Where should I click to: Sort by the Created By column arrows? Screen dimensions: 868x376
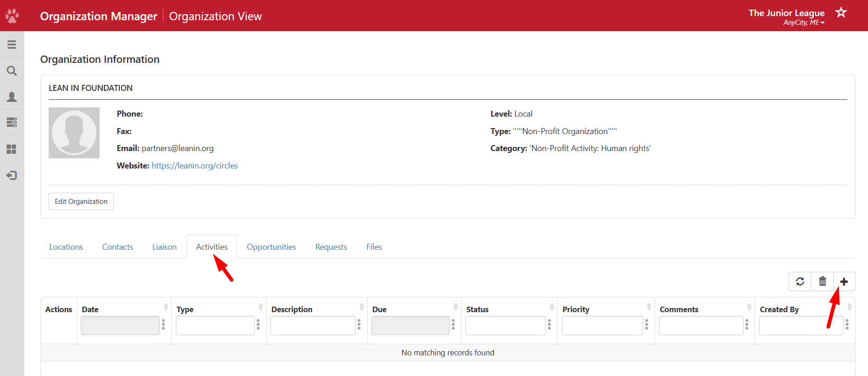click(x=850, y=307)
